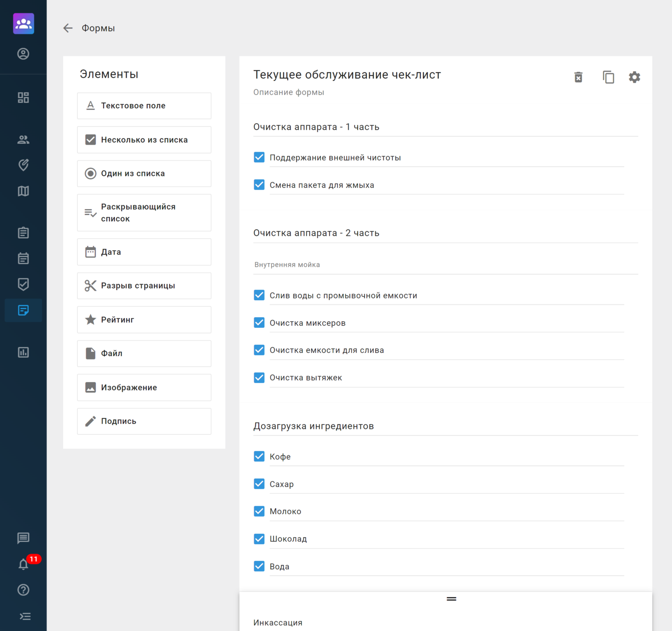Screen dimensions: 672x631
Task: Select section title Дозагрузка ингредиентов
Action: click(314, 426)
